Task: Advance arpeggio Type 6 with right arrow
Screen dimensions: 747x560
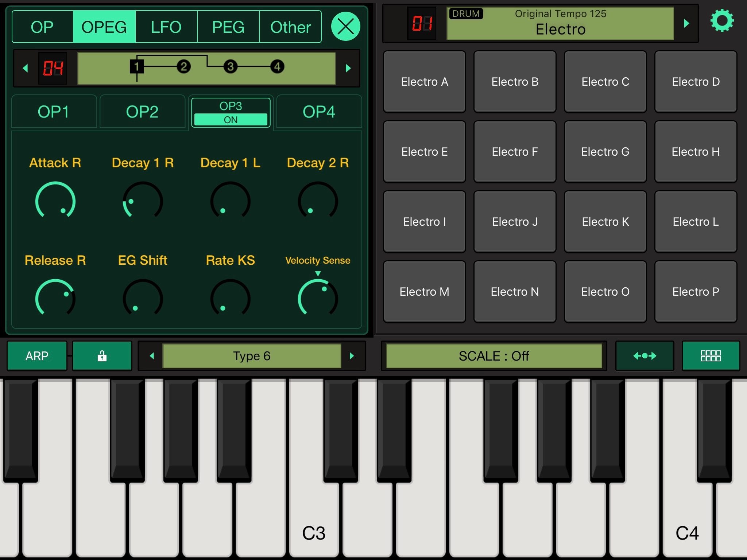Action: 351,356
